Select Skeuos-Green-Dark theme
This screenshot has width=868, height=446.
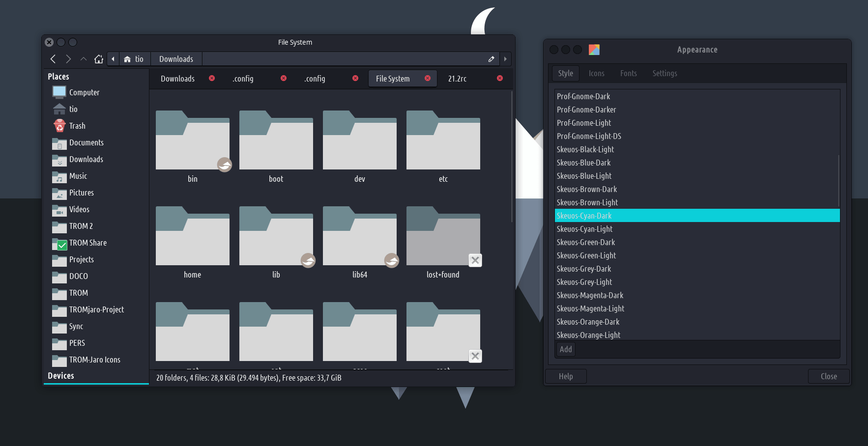[586, 242]
